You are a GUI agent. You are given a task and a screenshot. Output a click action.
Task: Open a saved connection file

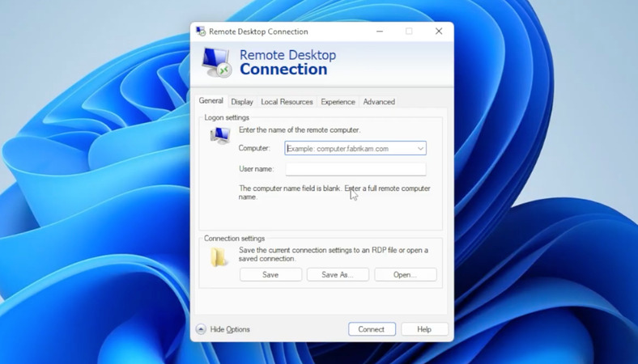pos(406,274)
